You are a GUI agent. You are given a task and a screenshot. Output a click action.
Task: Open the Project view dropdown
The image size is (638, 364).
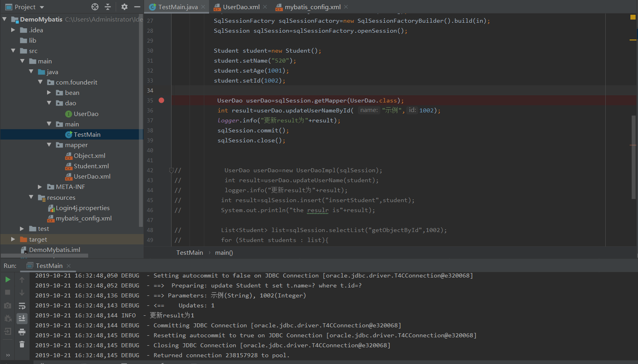point(42,7)
